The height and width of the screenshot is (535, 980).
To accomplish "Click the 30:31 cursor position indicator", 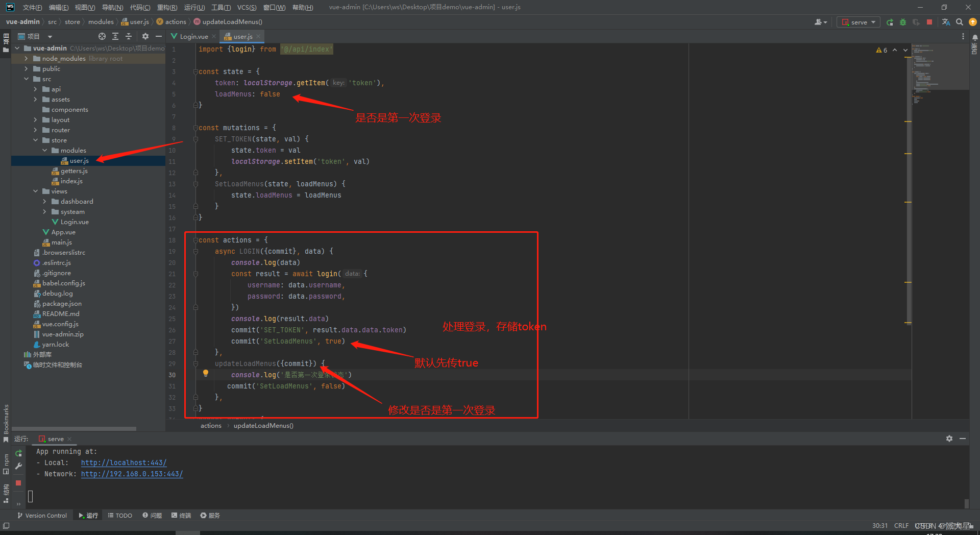I will pyautogui.click(x=880, y=525).
